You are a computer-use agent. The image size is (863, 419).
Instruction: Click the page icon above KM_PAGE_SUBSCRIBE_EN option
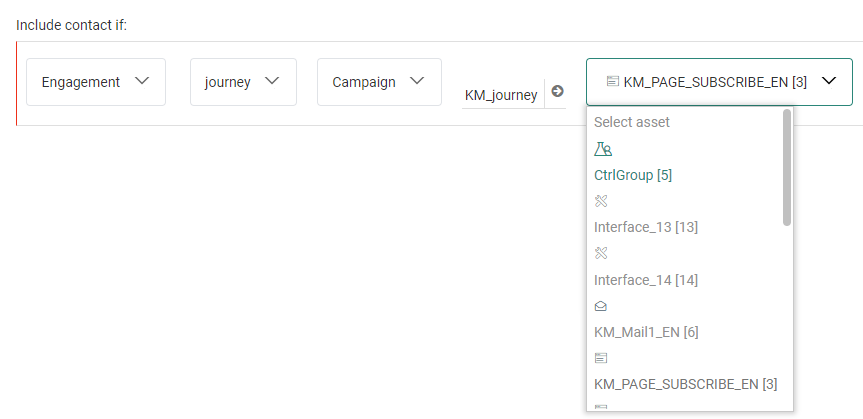tap(601, 357)
